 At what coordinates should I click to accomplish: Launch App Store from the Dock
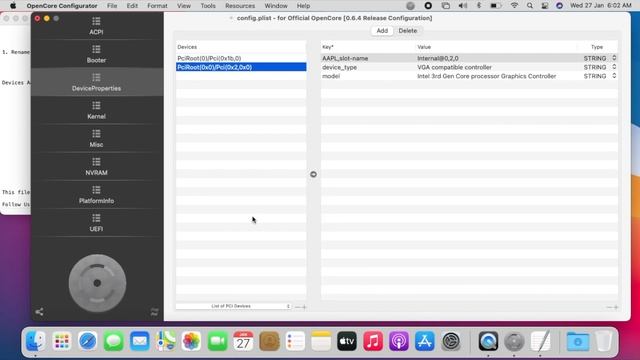[424, 341]
